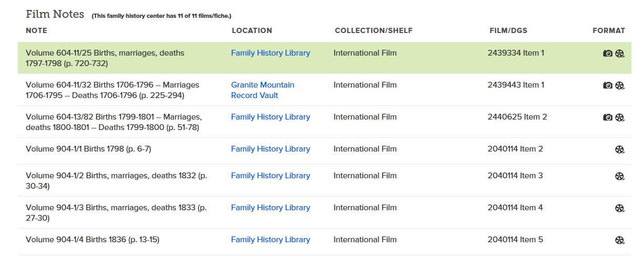Click film reel icon for 2040114 Item 4
Image resolution: width=644 pixels, height=259 pixels.
coord(620,208)
